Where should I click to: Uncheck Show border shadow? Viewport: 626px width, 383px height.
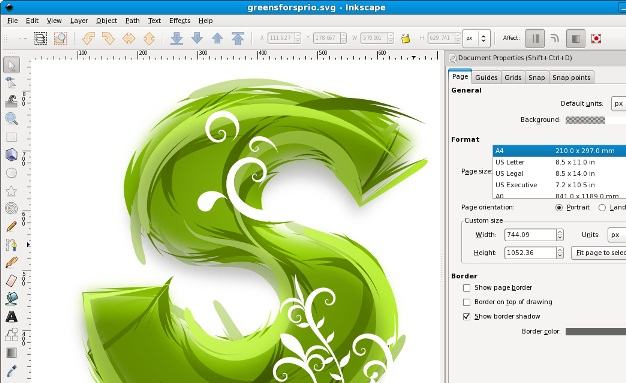pyautogui.click(x=466, y=316)
